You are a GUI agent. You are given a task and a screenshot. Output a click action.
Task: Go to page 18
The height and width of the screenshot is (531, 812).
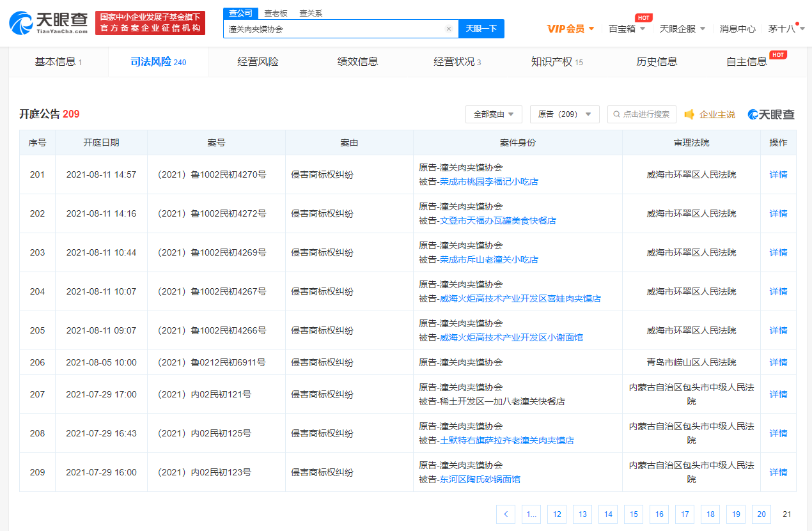(710, 514)
